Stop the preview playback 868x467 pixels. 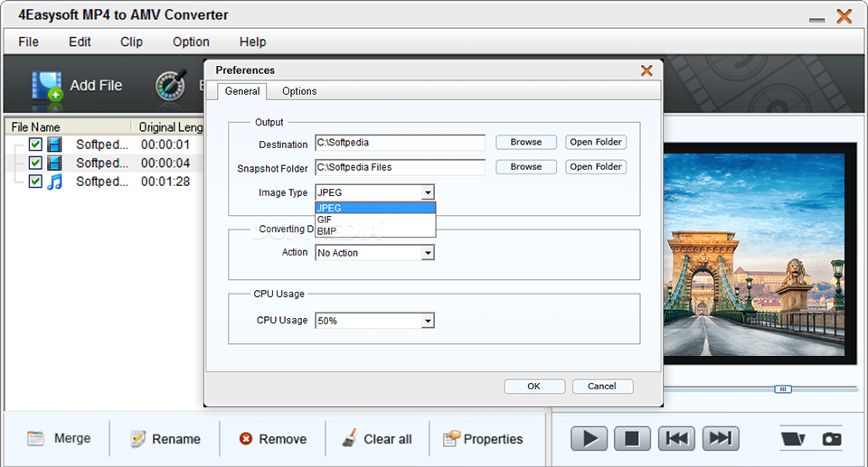point(632,439)
